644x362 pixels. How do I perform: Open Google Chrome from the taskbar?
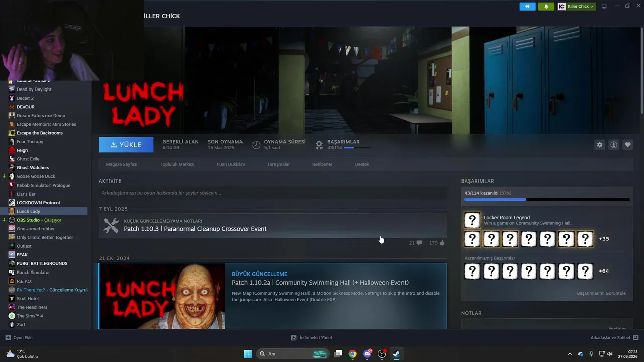coord(353,354)
